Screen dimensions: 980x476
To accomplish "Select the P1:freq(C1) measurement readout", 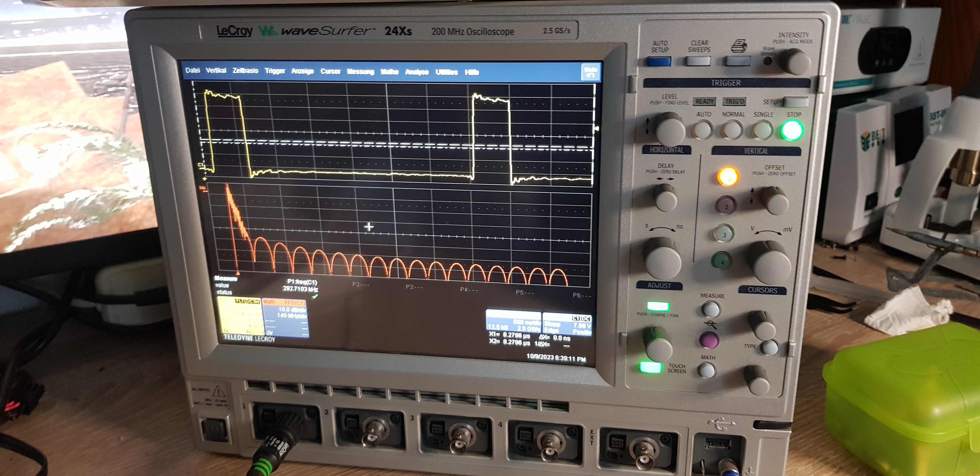I will [302, 285].
